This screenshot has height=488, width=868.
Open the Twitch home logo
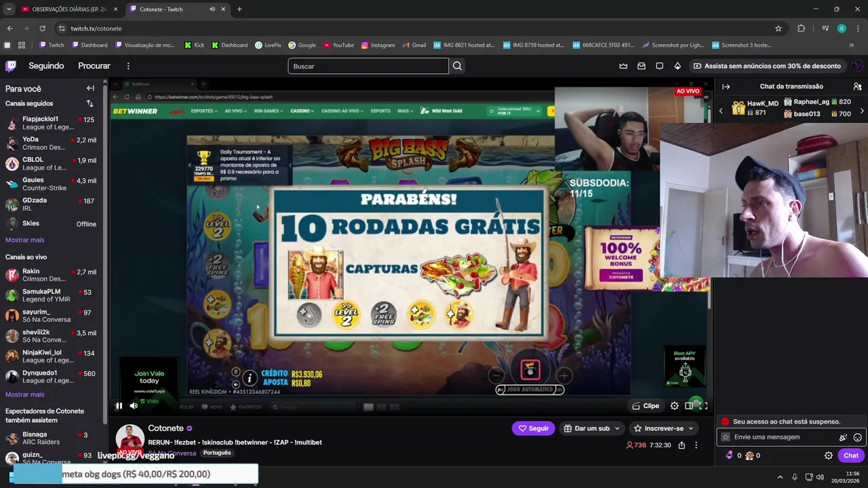11,66
